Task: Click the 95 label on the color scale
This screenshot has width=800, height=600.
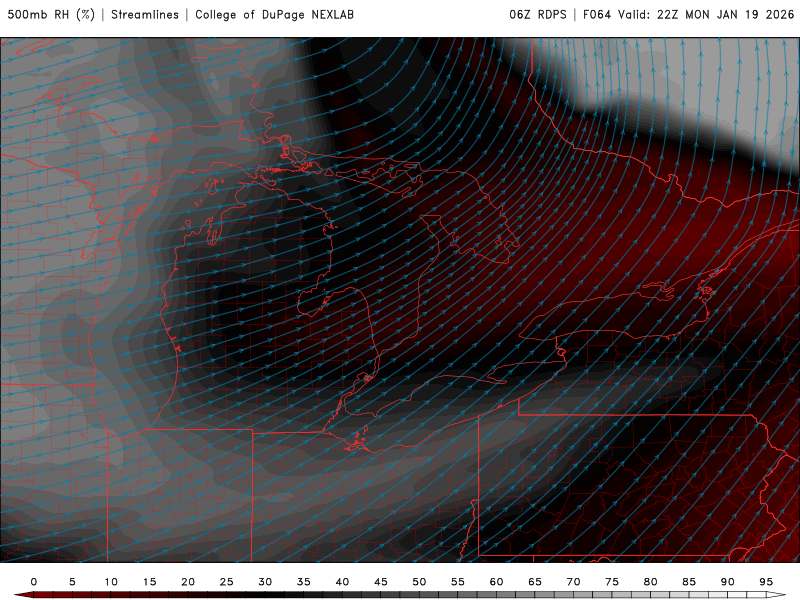Action: (x=766, y=582)
